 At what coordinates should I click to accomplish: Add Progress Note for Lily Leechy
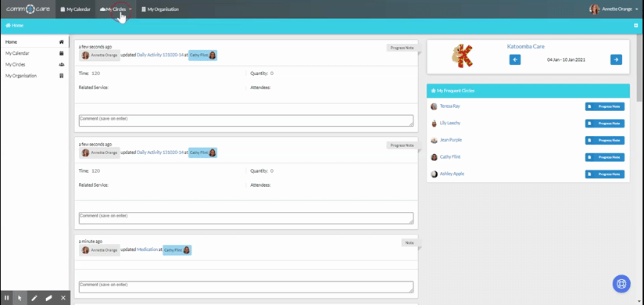605,124
